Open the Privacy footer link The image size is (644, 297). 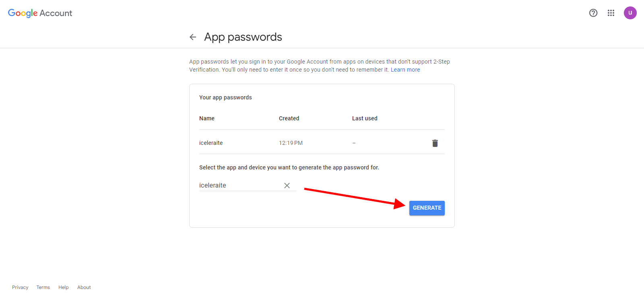[20, 287]
